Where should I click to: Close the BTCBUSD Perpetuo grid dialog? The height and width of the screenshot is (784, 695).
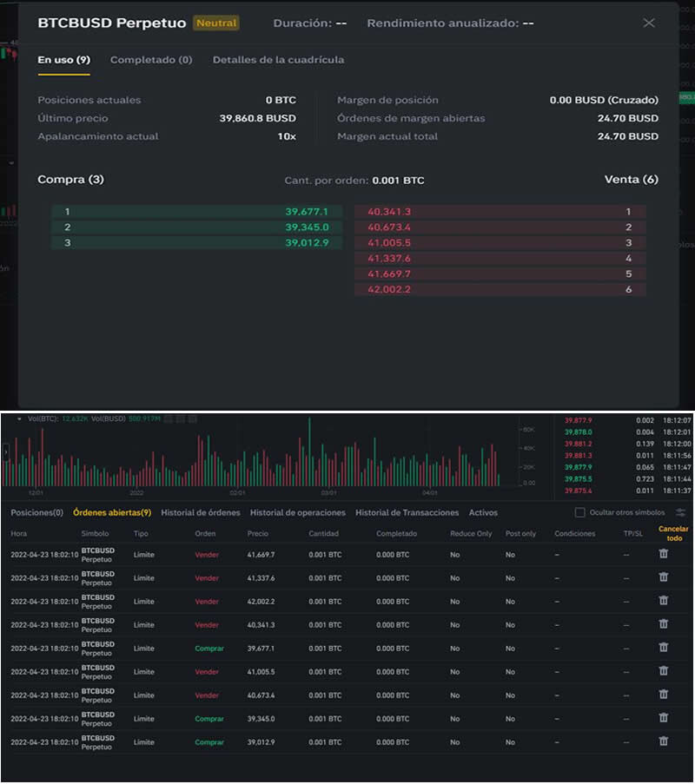coord(649,23)
